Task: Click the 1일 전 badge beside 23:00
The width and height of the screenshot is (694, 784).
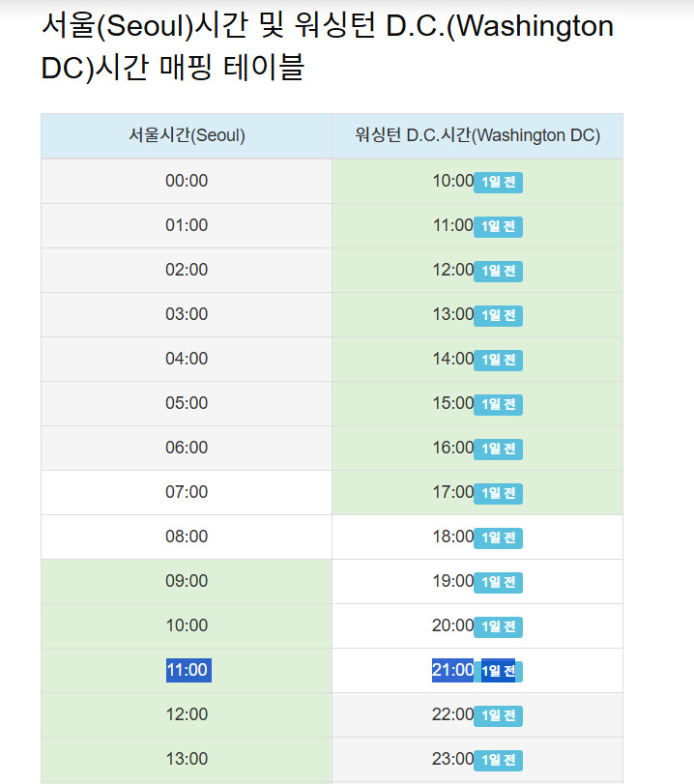Action: click(498, 761)
